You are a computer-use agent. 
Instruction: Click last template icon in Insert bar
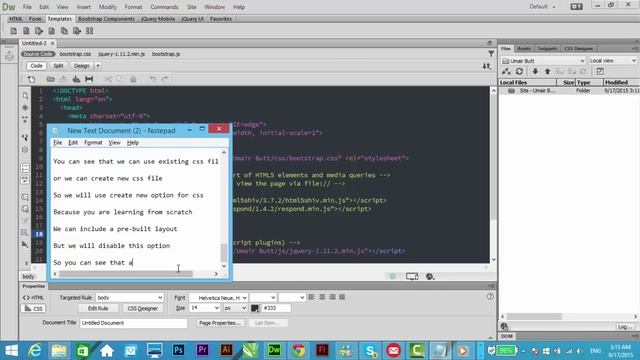(x=89, y=31)
